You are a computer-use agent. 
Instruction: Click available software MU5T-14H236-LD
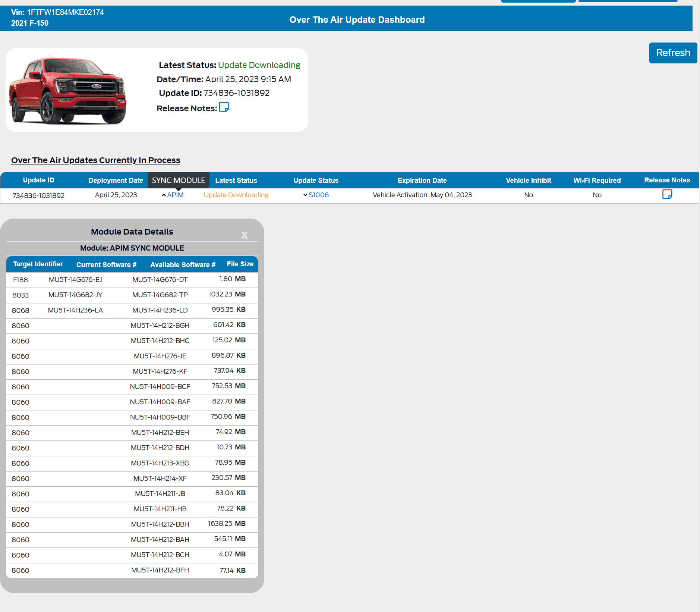(160, 310)
